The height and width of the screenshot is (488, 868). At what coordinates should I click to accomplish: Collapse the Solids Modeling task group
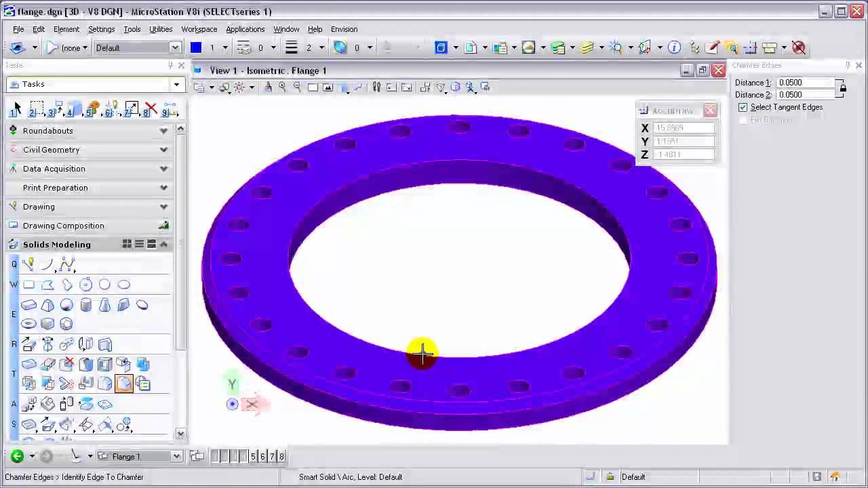(x=163, y=244)
